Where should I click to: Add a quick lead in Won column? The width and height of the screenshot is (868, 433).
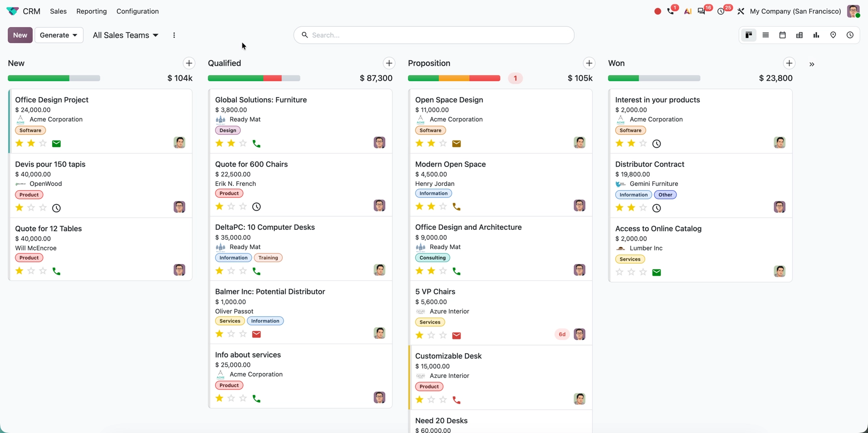[x=789, y=63]
